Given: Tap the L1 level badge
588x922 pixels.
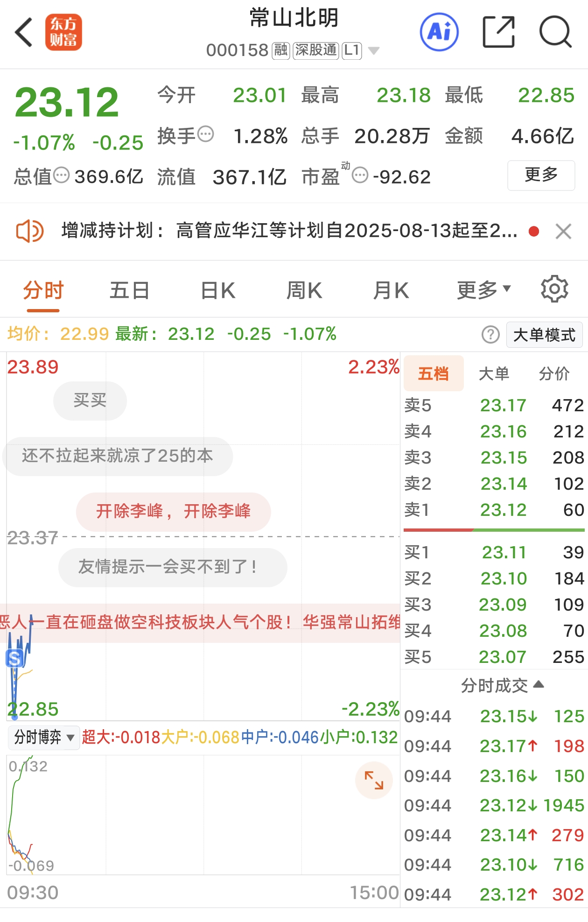Looking at the screenshot, I should (352, 50).
